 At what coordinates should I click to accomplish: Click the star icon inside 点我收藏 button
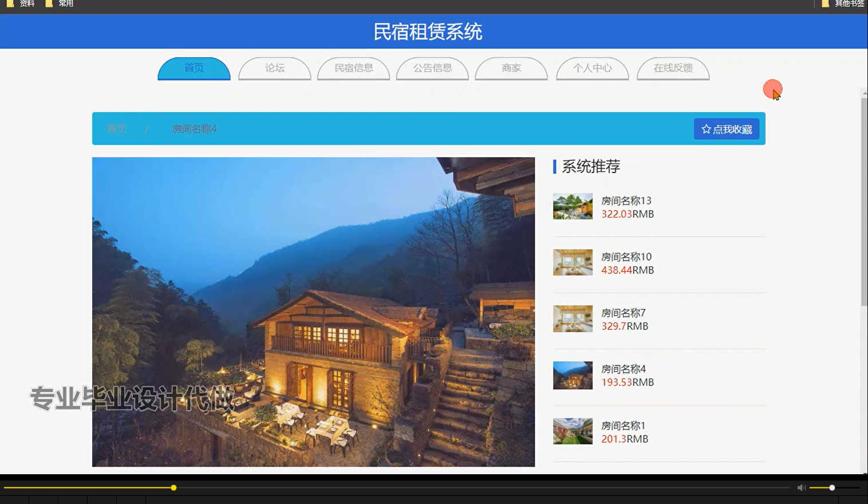click(x=705, y=128)
